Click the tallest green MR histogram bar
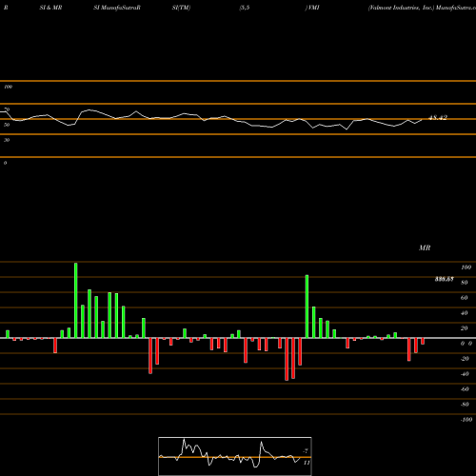 pos(76,300)
